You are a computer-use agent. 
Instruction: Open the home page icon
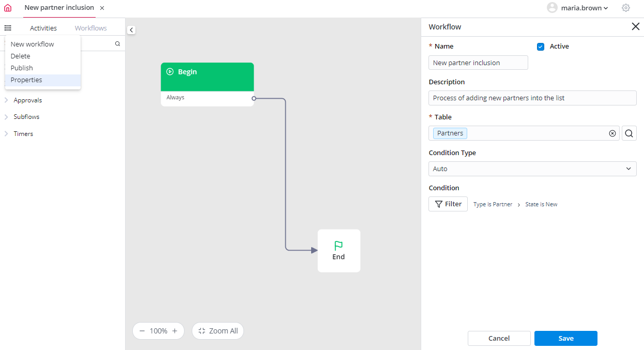[x=8, y=8]
